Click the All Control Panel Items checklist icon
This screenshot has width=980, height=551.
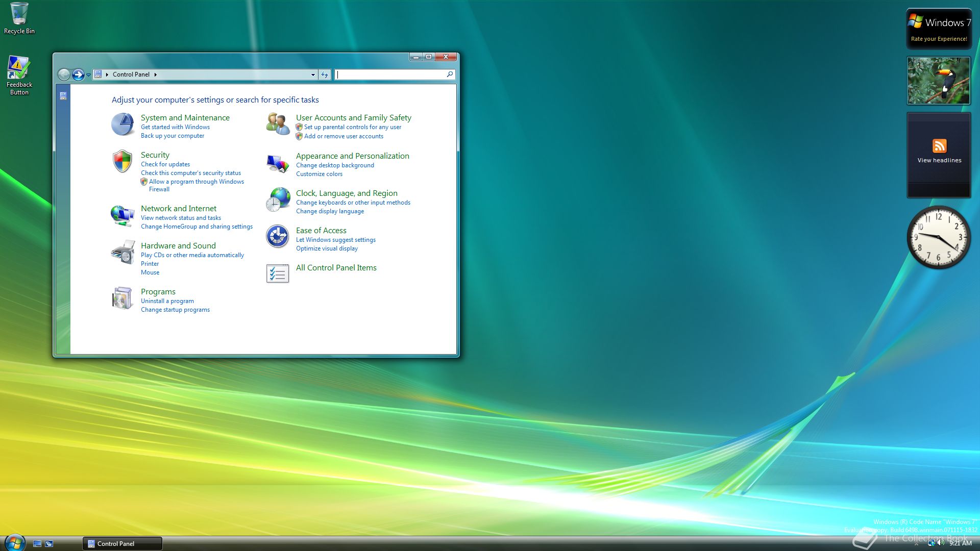click(x=278, y=273)
